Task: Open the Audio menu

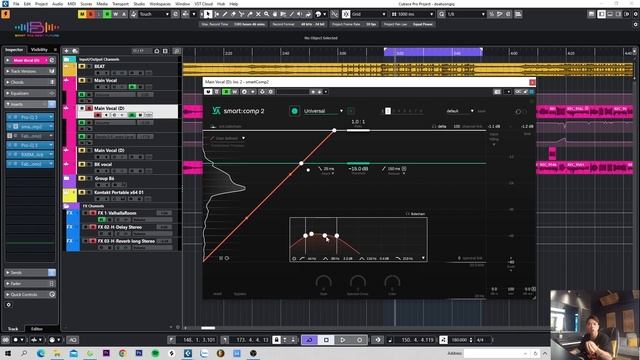Action: 58,4
